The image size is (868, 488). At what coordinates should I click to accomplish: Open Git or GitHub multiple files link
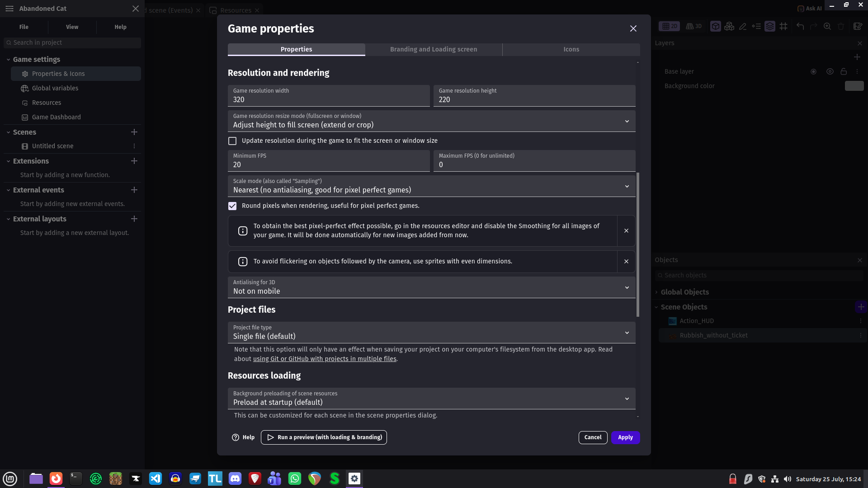[x=325, y=359]
